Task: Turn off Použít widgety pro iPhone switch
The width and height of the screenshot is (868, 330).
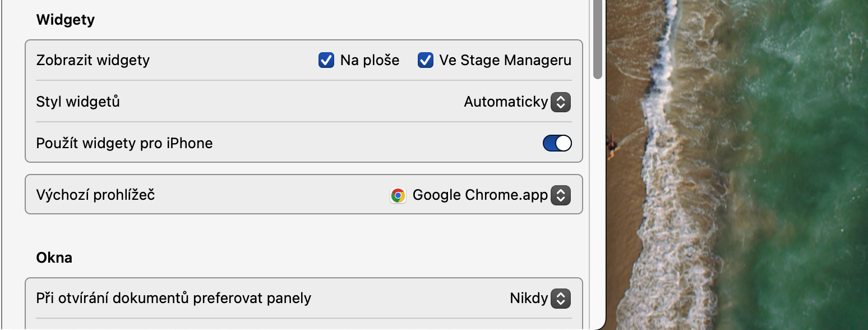Action: (557, 143)
